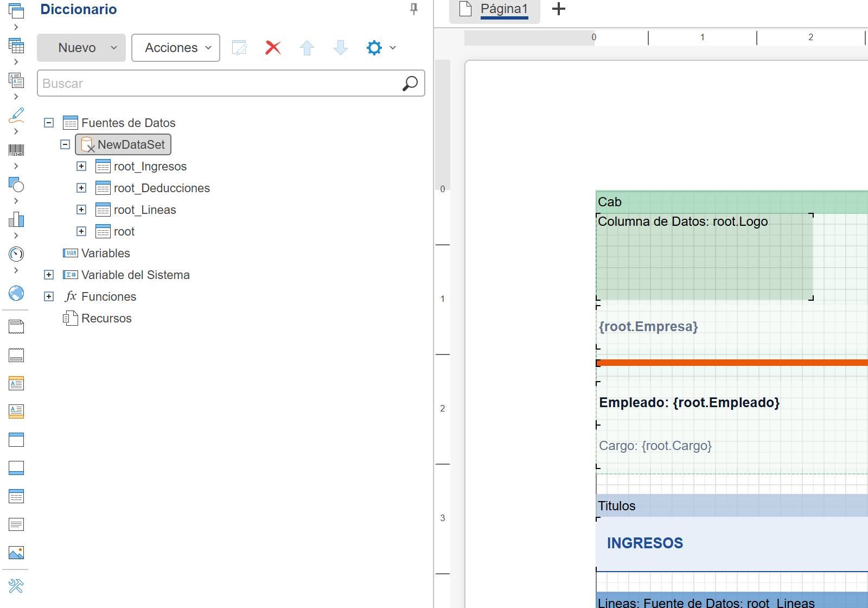Expand the root_Ingresos data source
868x608 pixels.
point(81,166)
